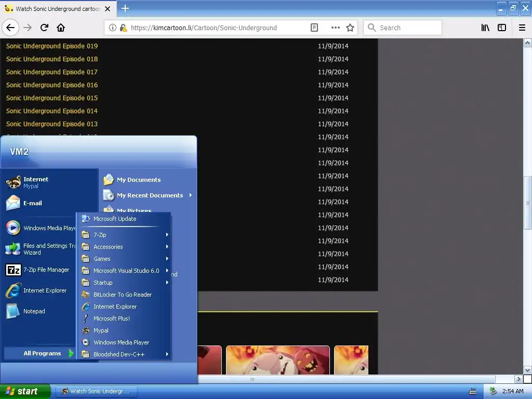Open the Library bookshelf icon
Viewport: 532px width, 399px height.
pyautogui.click(x=485, y=28)
